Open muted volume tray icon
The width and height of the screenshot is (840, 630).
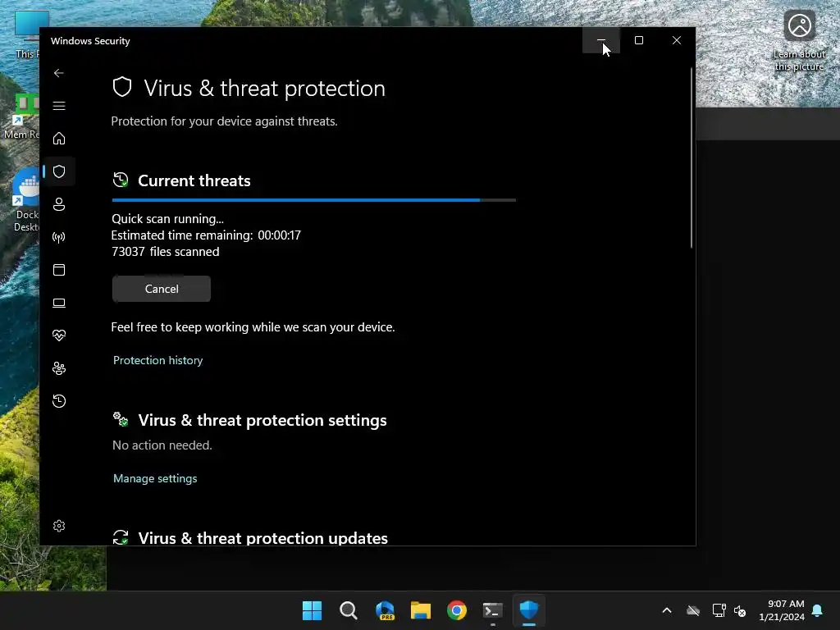tap(741, 610)
